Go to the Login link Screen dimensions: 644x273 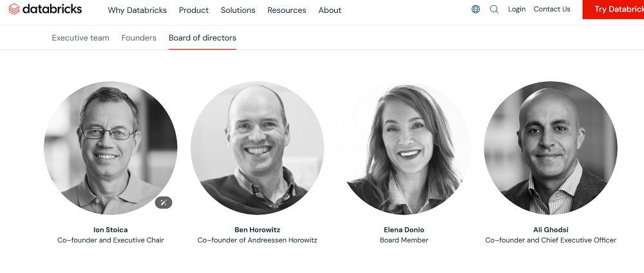coord(516,9)
